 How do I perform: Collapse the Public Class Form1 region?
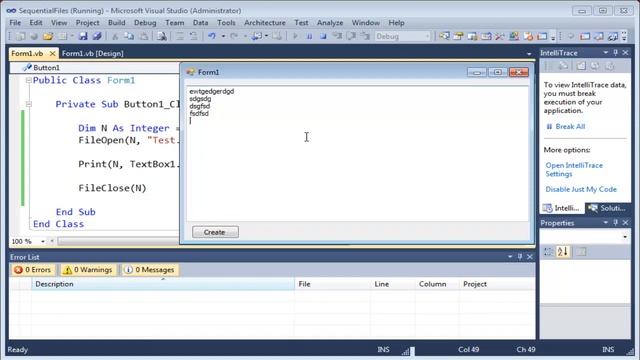(29, 80)
